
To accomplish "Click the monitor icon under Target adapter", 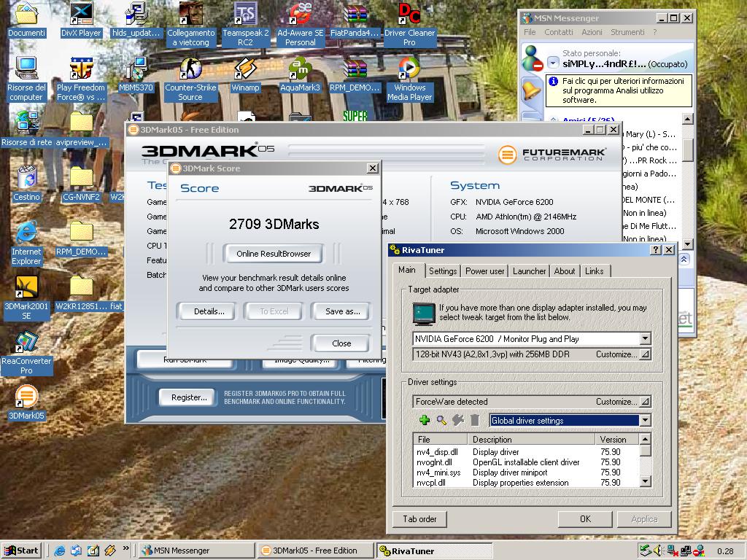I will pyautogui.click(x=424, y=313).
